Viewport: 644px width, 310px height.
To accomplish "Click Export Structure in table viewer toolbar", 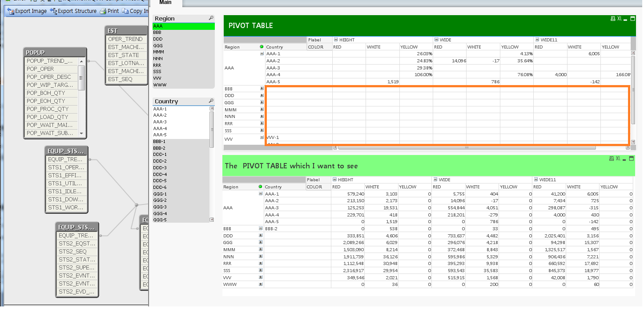I will click(x=74, y=11).
